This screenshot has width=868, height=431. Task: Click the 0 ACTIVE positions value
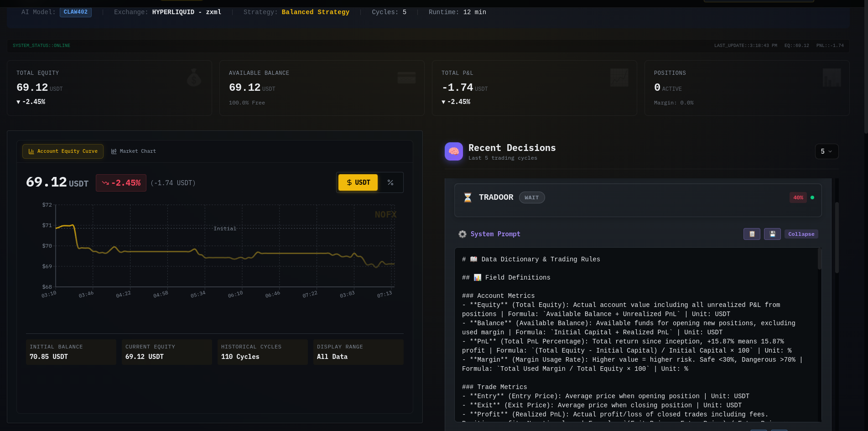(x=668, y=88)
